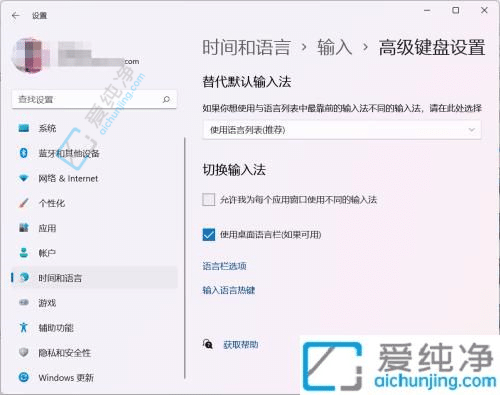
Task: Open 系统 settings category
Action: coord(94,128)
